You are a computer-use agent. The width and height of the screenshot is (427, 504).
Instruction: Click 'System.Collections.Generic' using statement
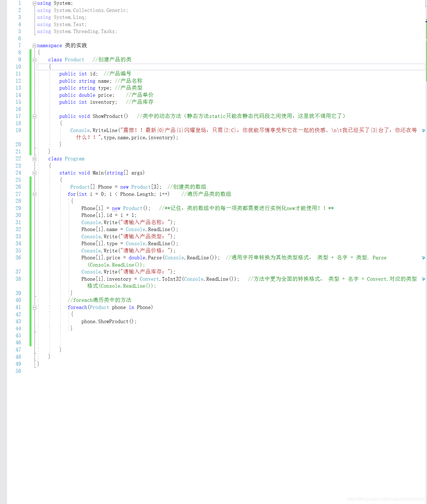coord(90,10)
